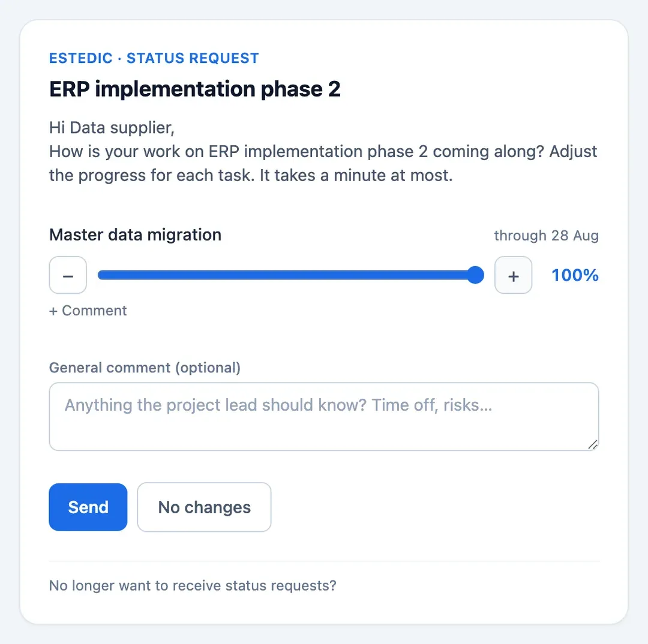Image resolution: width=648 pixels, height=644 pixels.
Task: Decrease progress with the minus button
Action: [x=68, y=275]
